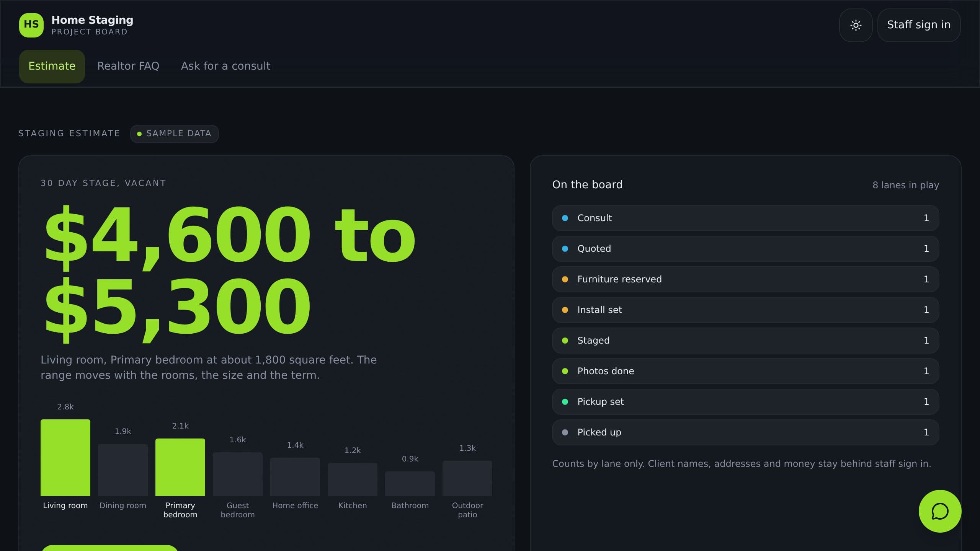This screenshot has height=551, width=980.
Task: Click the "8 lanes in play" text
Action: click(906, 185)
